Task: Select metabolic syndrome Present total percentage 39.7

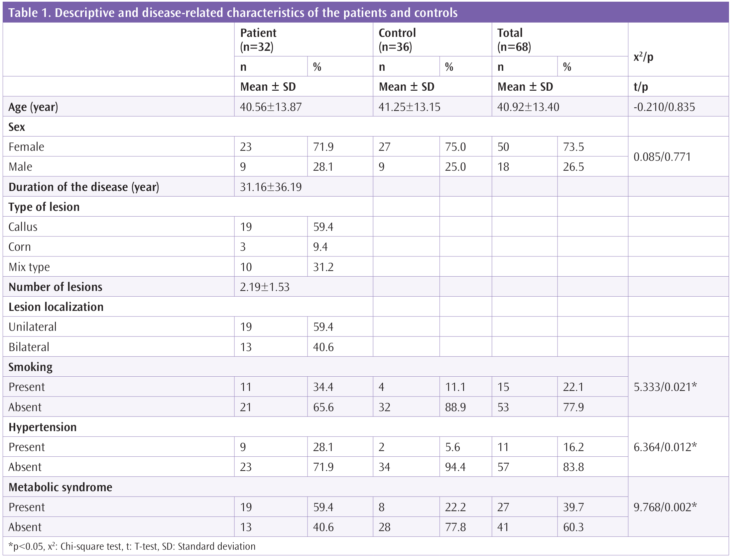Action: 573,507
